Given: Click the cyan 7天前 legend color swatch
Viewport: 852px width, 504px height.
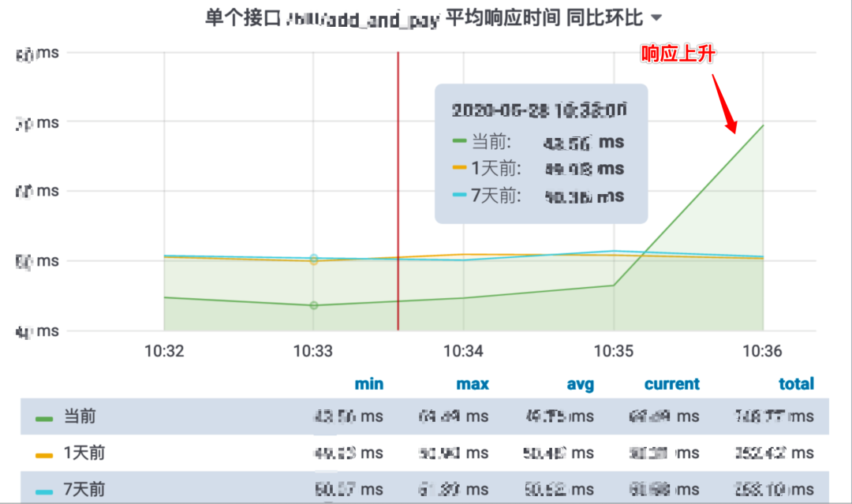Looking at the screenshot, I should [x=44, y=491].
